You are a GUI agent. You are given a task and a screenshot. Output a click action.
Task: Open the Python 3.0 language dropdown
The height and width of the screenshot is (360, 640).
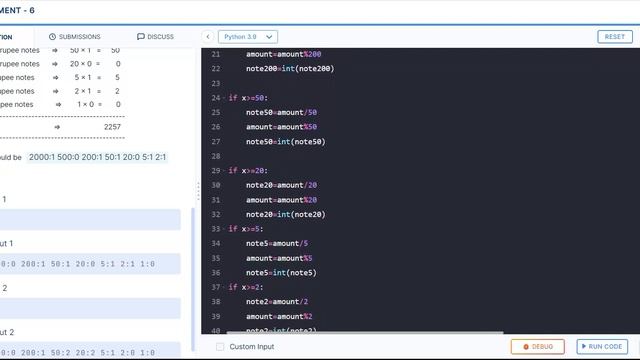[x=248, y=37]
